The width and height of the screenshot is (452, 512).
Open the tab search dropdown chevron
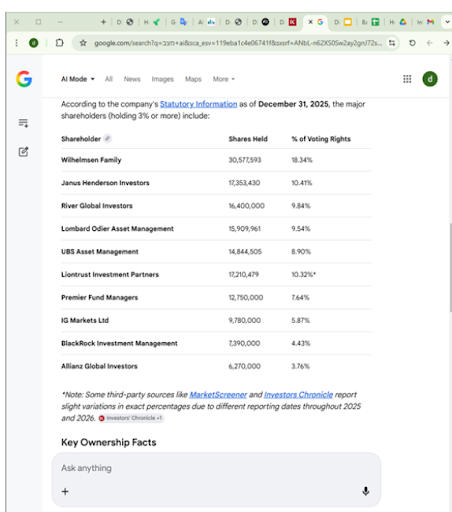(447, 22)
